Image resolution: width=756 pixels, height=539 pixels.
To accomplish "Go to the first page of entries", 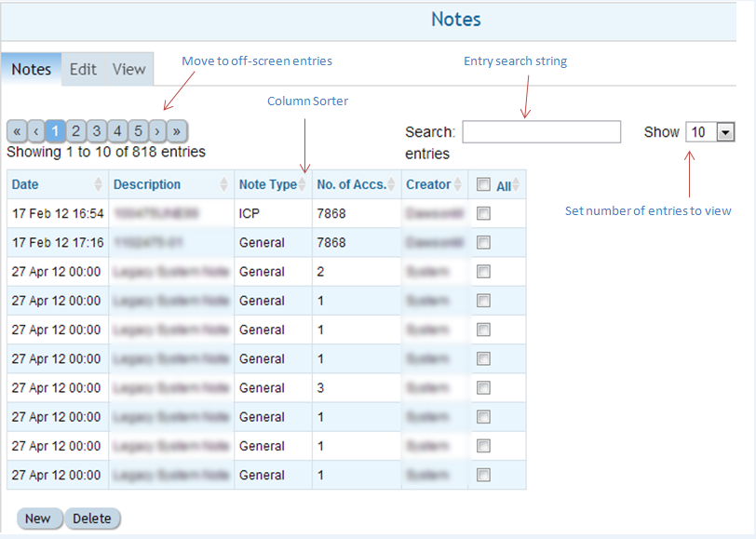I will (16, 130).
